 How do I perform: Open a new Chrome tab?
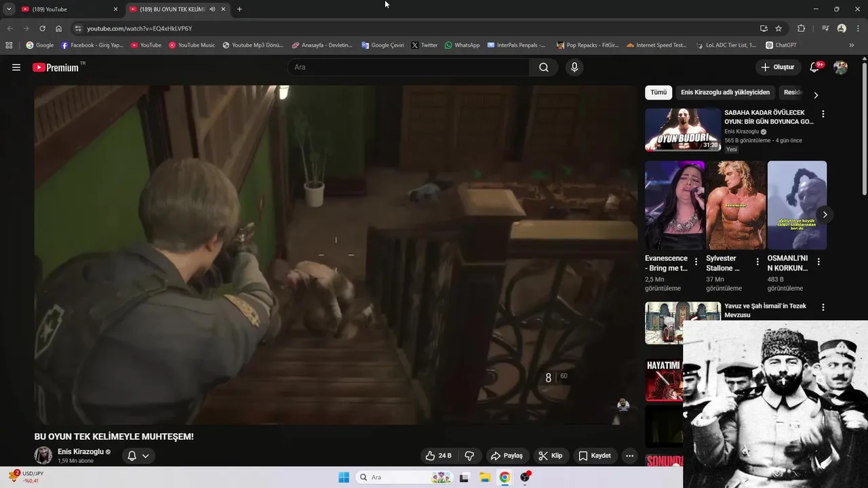click(x=239, y=9)
